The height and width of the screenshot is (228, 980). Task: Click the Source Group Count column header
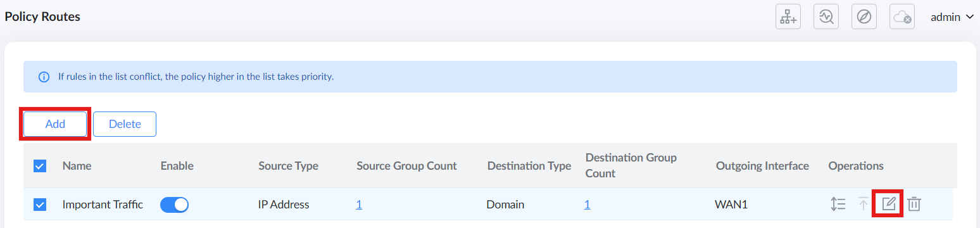[x=406, y=166]
